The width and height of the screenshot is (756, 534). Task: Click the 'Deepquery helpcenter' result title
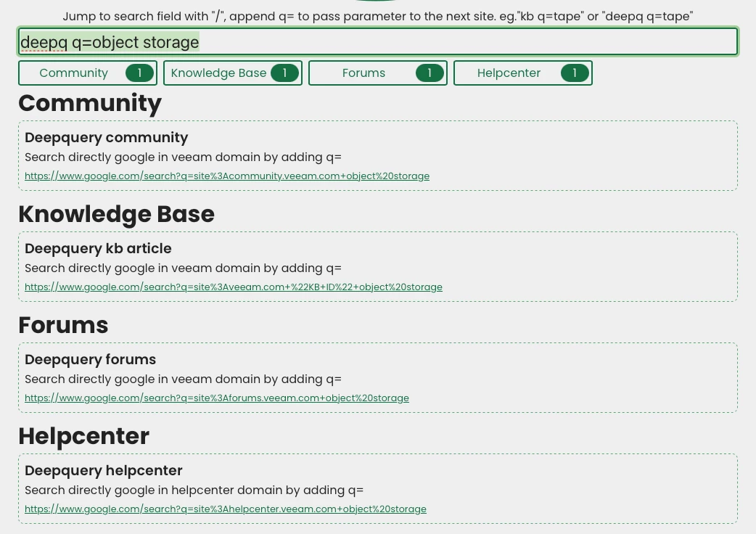coord(104,470)
